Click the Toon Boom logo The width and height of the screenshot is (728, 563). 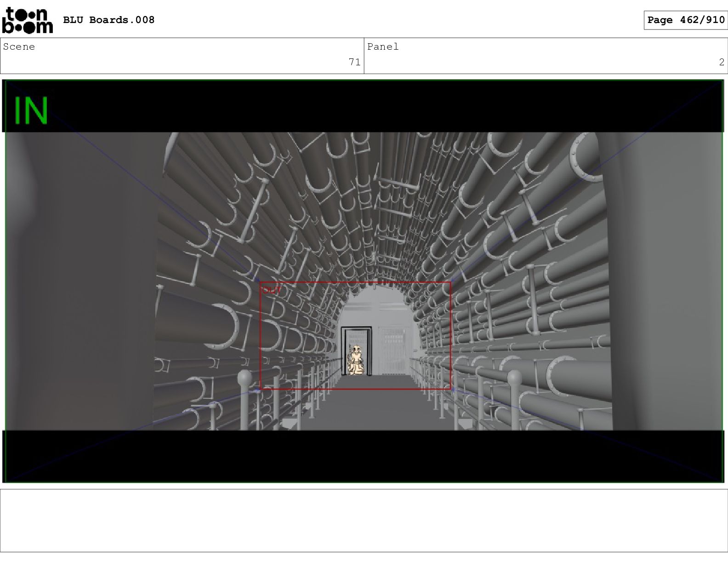[x=28, y=21]
